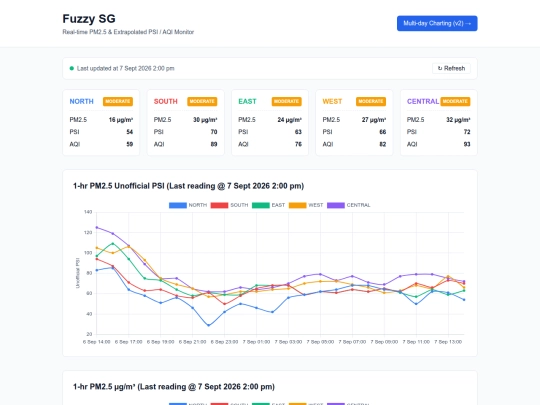Click x-axis label 7 Sep 13:00
This screenshot has height=405, width=540.
coord(448,342)
